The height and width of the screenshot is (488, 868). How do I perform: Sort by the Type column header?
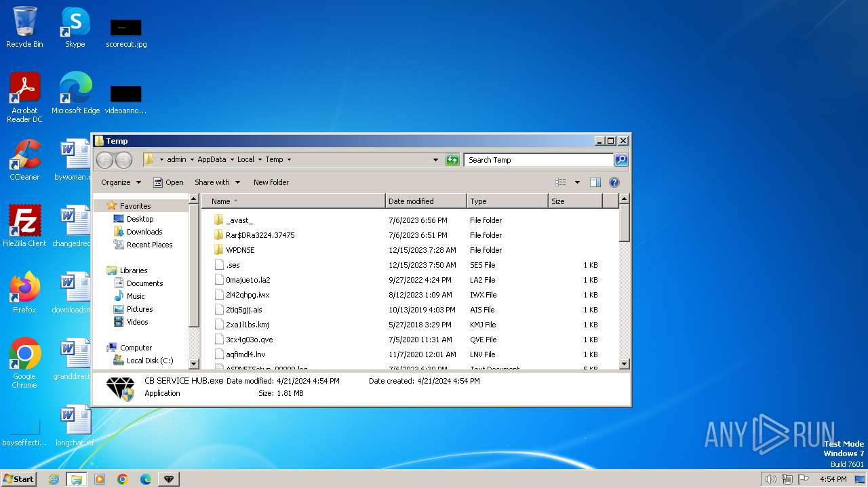pos(507,201)
